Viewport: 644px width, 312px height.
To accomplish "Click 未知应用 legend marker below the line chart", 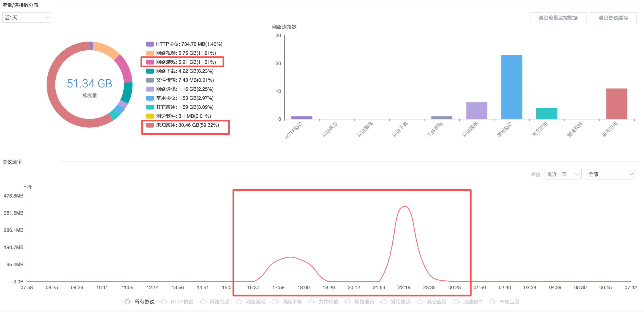I will pyautogui.click(x=492, y=302).
